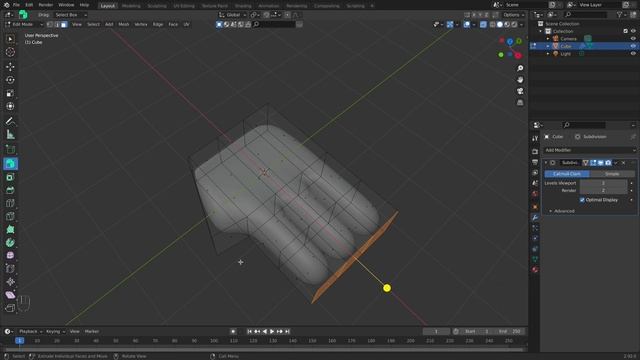Open the Tool properties tab icon

pos(535,139)
